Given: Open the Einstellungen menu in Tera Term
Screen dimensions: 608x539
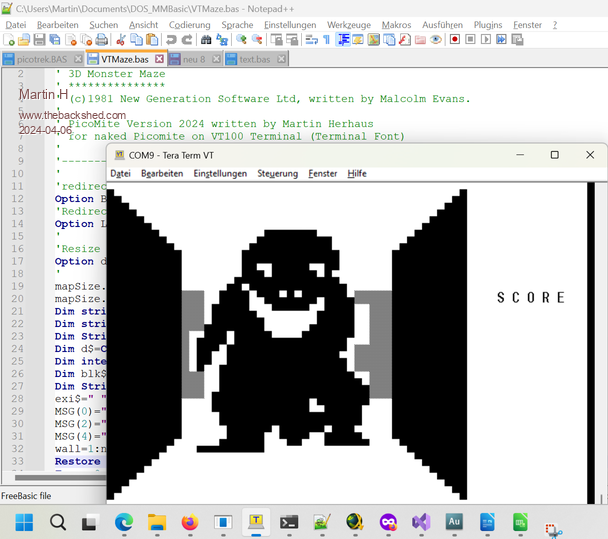Looking at the screenshot, I should [x=220, y=173].
